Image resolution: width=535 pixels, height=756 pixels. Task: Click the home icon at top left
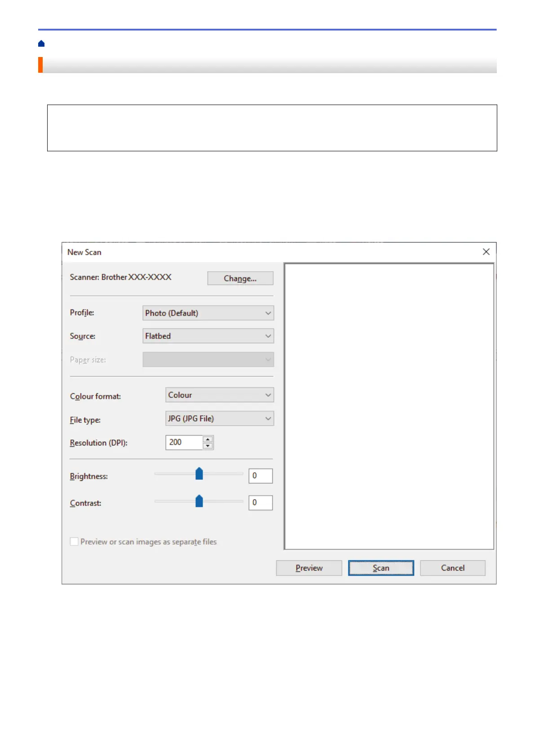(41, 44)
